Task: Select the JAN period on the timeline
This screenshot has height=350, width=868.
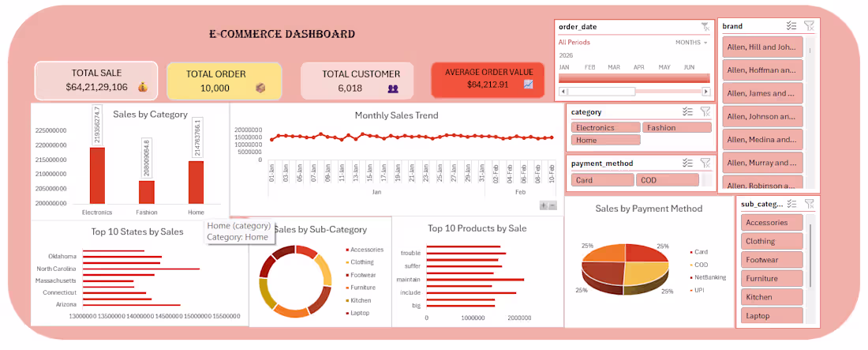Action: (x=564, y=67)
